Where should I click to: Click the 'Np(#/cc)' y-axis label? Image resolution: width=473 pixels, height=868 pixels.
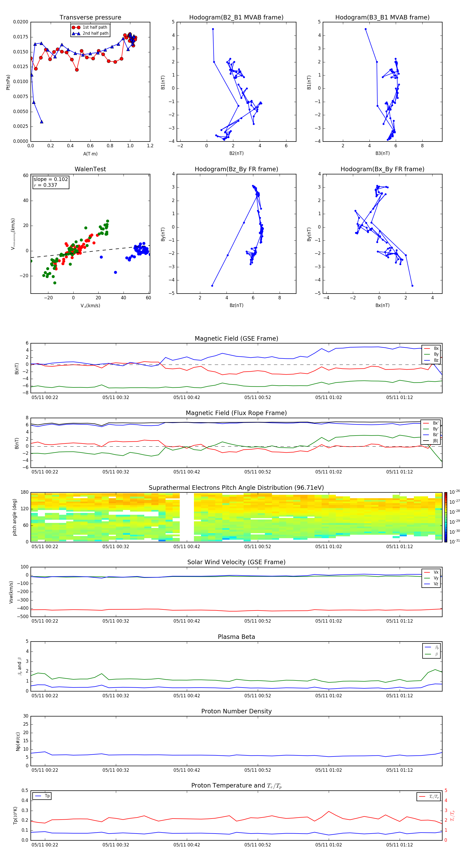18,741
